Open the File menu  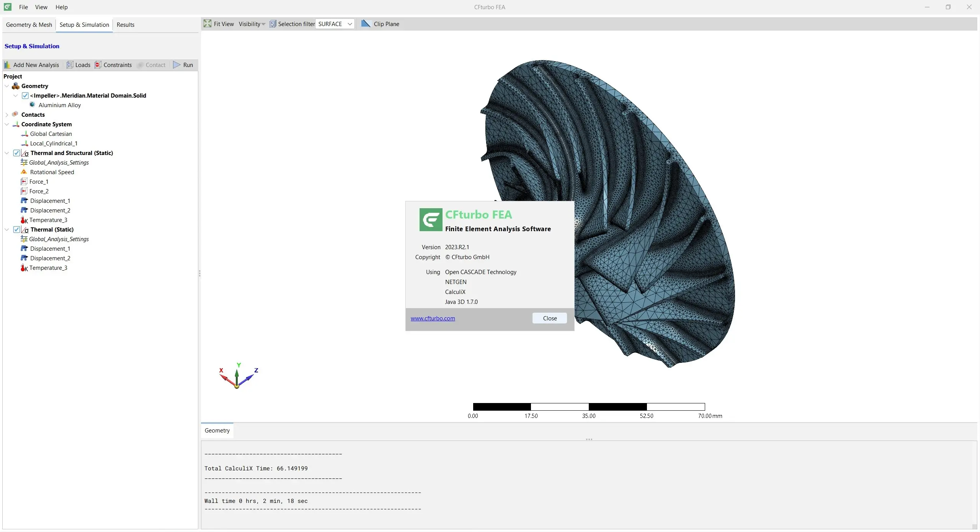[x=23, y=7]
